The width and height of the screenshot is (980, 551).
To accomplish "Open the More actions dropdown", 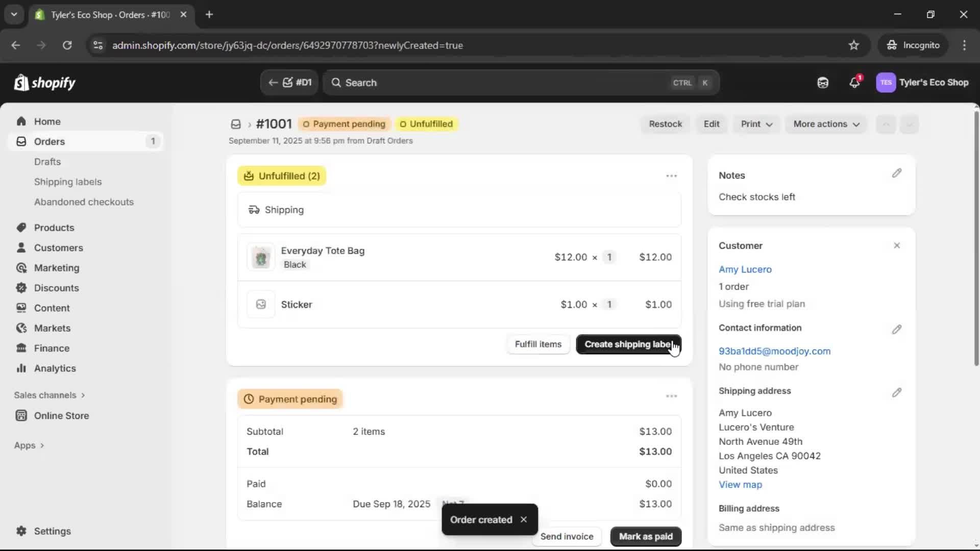I will 826,124.
